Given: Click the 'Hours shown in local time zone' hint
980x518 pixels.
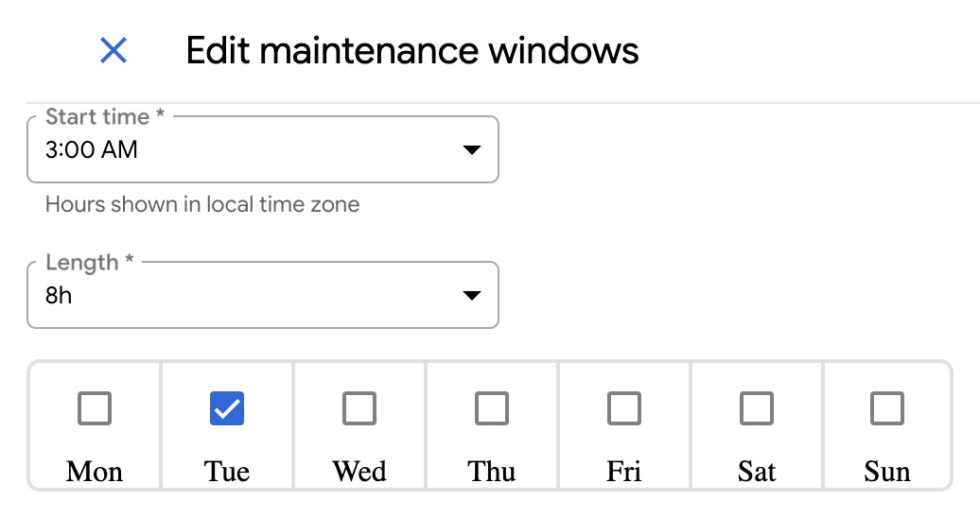Looking at the screenshot, I should tap(202, 204).
